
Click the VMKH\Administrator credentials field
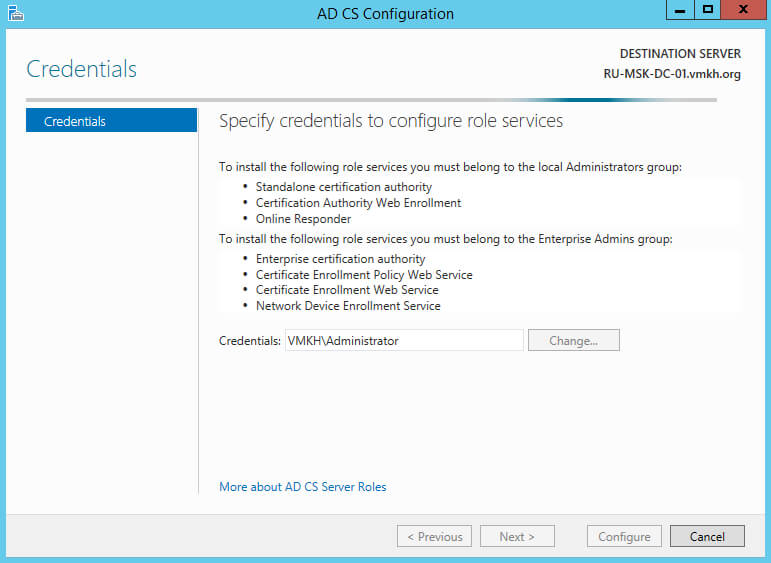[404, 340]
